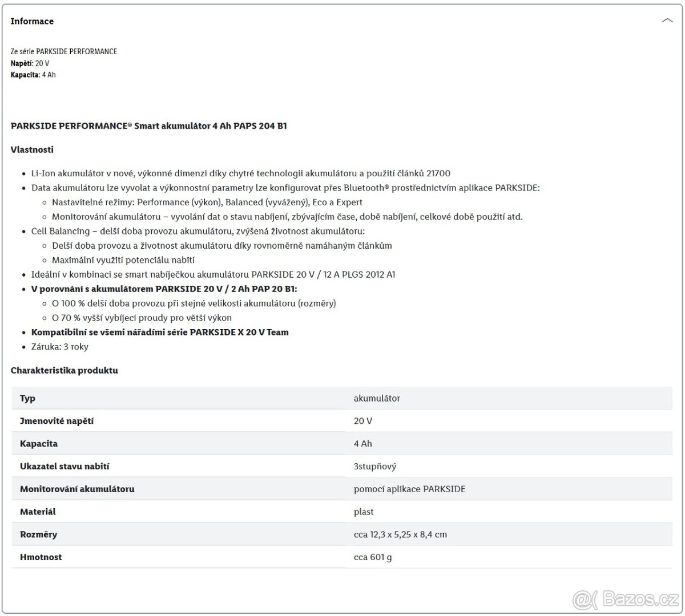Viewport: 685px width, 616px height.
Task: Click the Informace section header
Action: [x=32, y=21]
